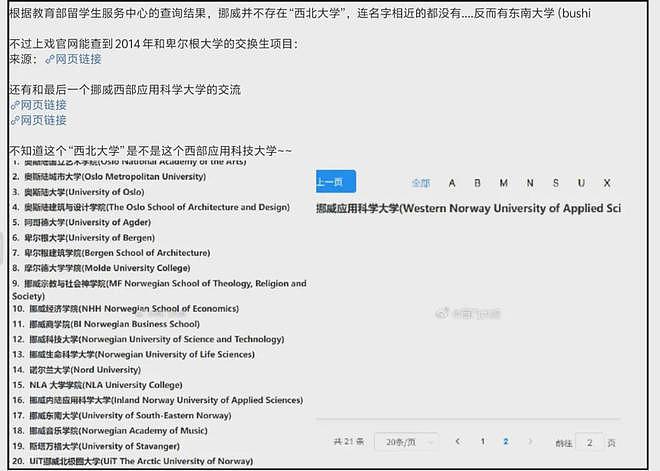
Task: Click the line 还有和最后一个挪威西部应用科学大学的交流
Action: (x=125, y=90)
